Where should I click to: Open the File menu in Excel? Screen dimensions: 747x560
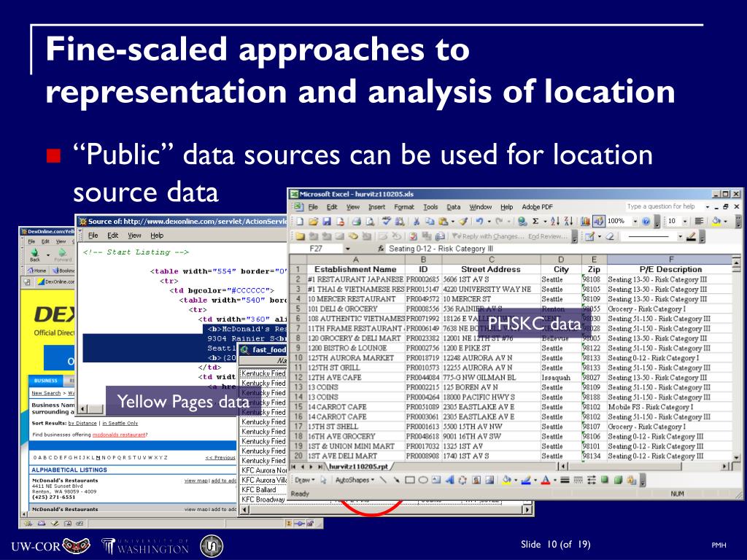tap(313, 207)
